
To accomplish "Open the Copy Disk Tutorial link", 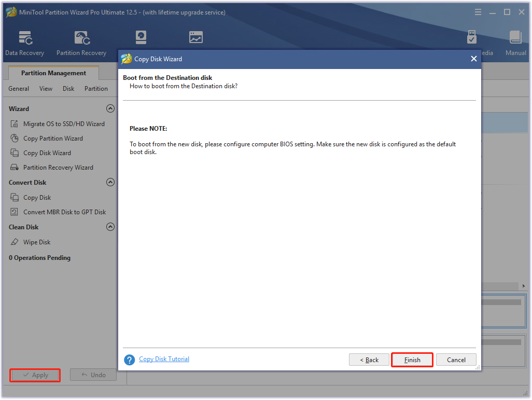I will pyautogui.click(x=164, y=359).
